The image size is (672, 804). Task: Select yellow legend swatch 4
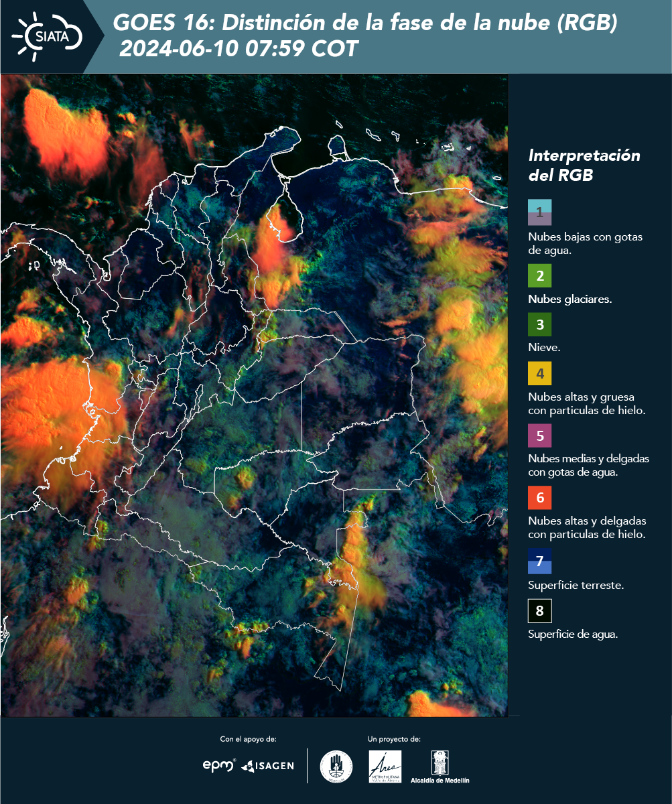539,373
